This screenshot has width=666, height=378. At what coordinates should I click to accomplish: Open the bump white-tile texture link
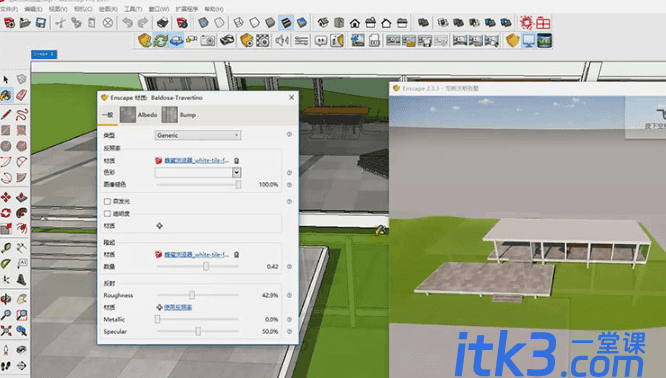coord(196,254)
